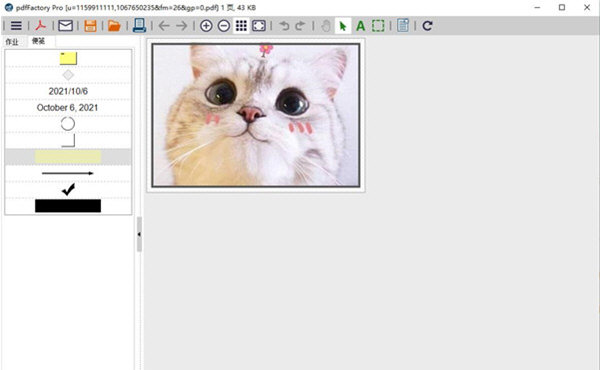Image resolution: width=600 pixels, height=370 pixels.
Task: Collapse the side panel with splitter arrow
Action: click(139, 234)
